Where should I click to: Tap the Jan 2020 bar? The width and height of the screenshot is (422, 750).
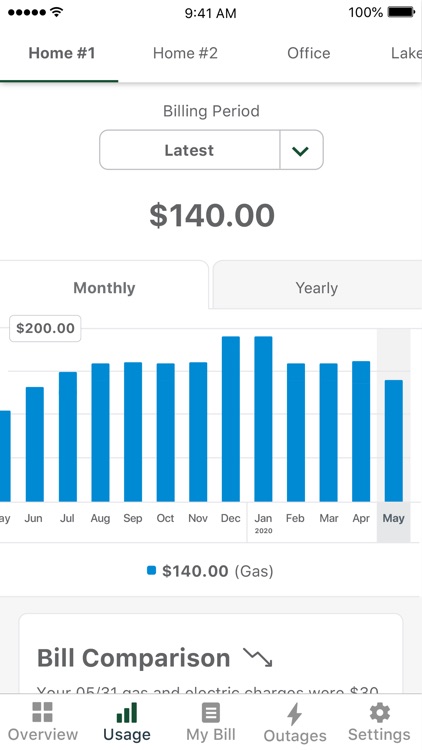(x=263, y=419)
